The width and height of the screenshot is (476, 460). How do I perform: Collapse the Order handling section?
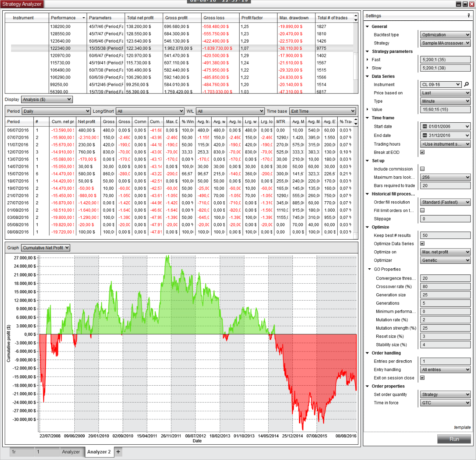pyautogui.click(x=368, y=353)
